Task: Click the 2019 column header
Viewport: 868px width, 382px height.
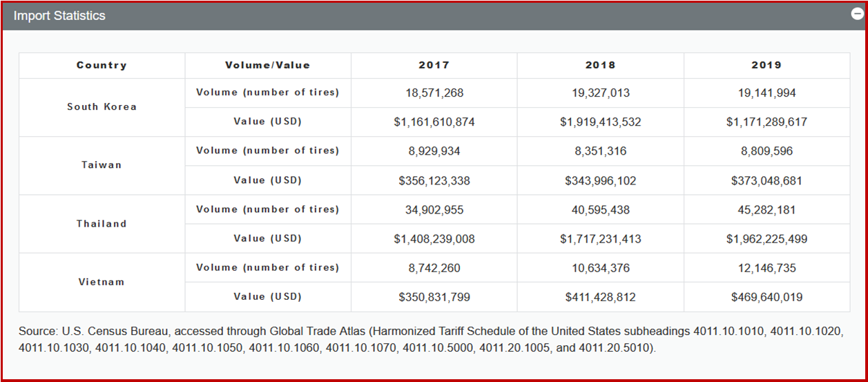Action: pos(766,66)
